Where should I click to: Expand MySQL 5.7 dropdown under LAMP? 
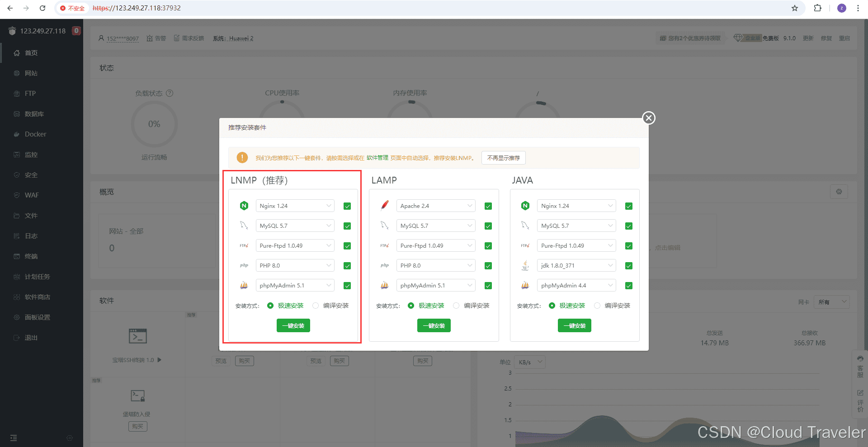(435, 226)
